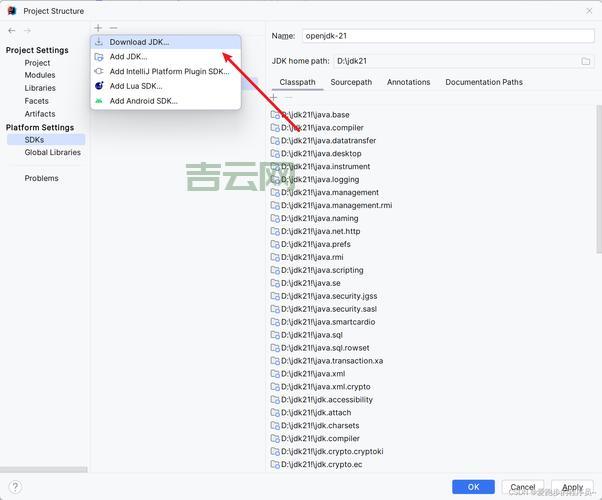
Task: Select Add JDK... menu entry
Action: [128, 57]
